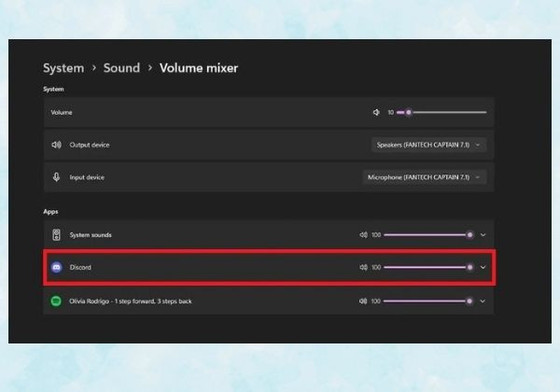Click the system Volume value 10
The width and height of the screenshot is (560, 392).
pos(391,112)
